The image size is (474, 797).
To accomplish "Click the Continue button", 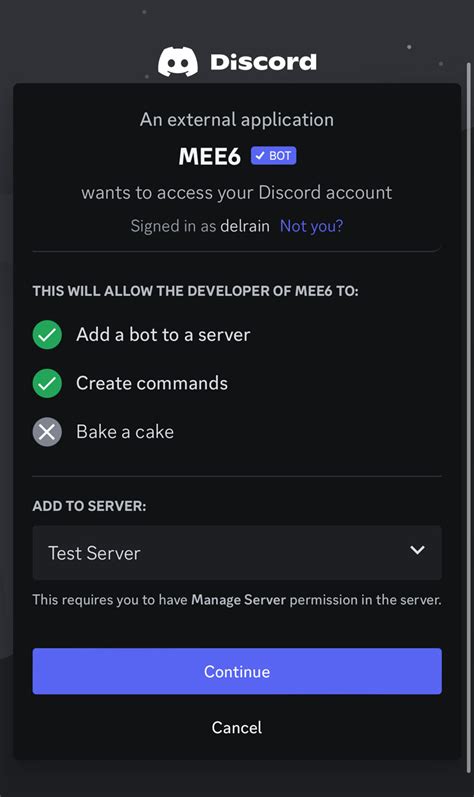I will pyautogui.click(x=237, y=671).
